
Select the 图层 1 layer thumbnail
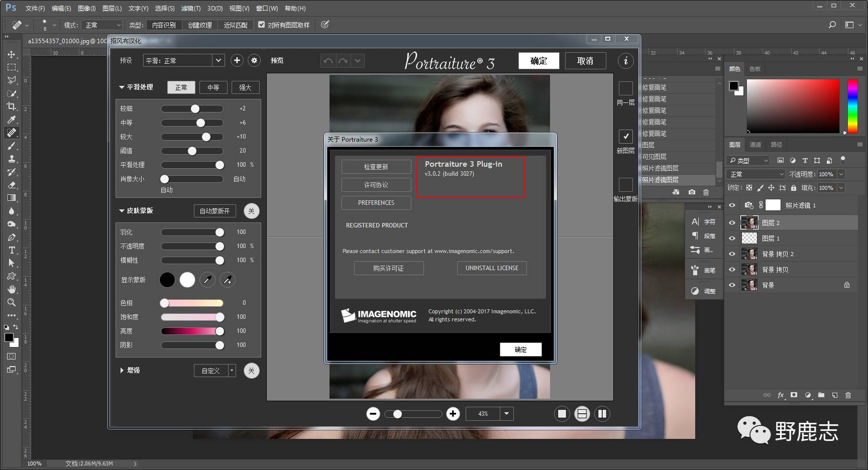point(749,238)
